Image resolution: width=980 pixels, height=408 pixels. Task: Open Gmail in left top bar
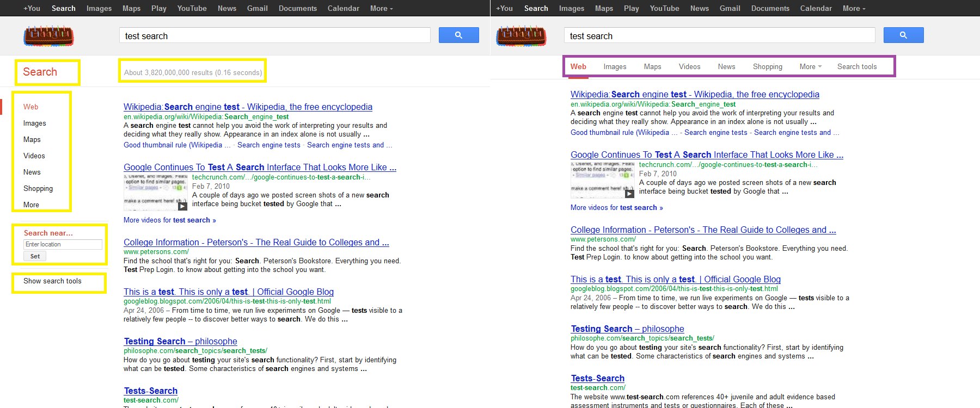click(x=257, y=8)
